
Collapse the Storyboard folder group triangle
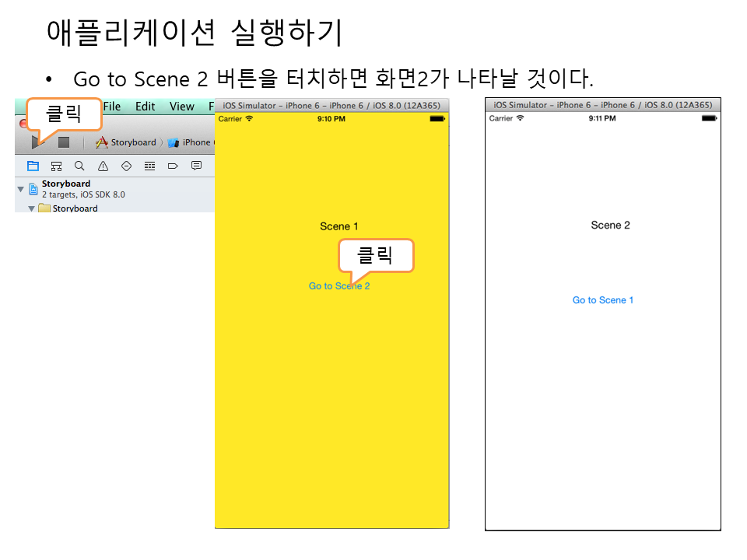(x=32, y=208)
